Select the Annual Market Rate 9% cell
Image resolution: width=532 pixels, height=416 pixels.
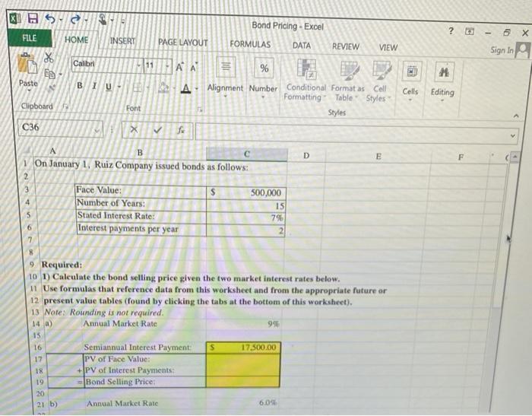244,324
